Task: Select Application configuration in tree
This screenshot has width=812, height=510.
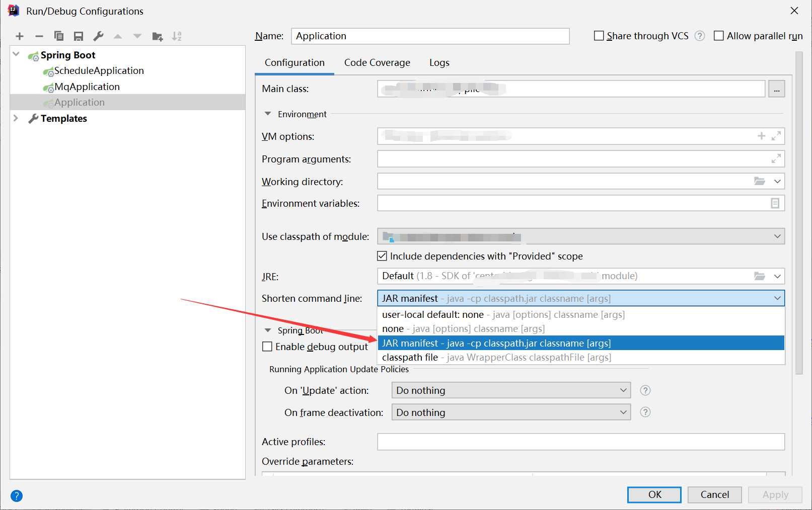Action: 127,102
